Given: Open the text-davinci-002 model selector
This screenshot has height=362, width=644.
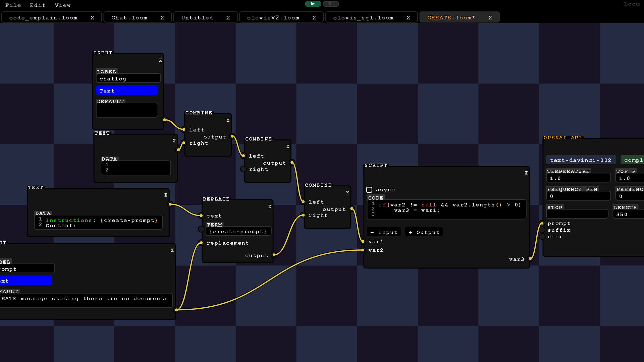Looking at the screenshot, I should [581, 160].
